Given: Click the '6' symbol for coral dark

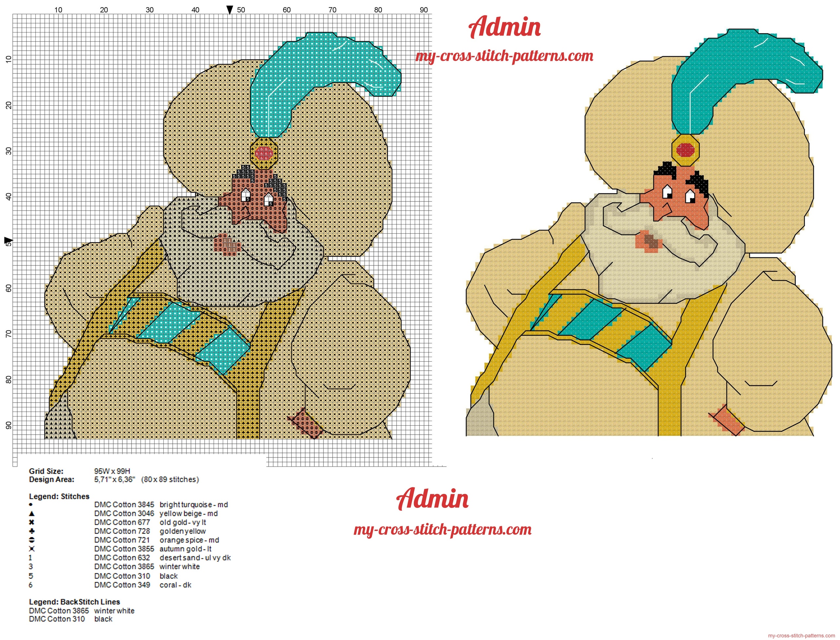Looking at the screenshot, I should click(31, 585).
